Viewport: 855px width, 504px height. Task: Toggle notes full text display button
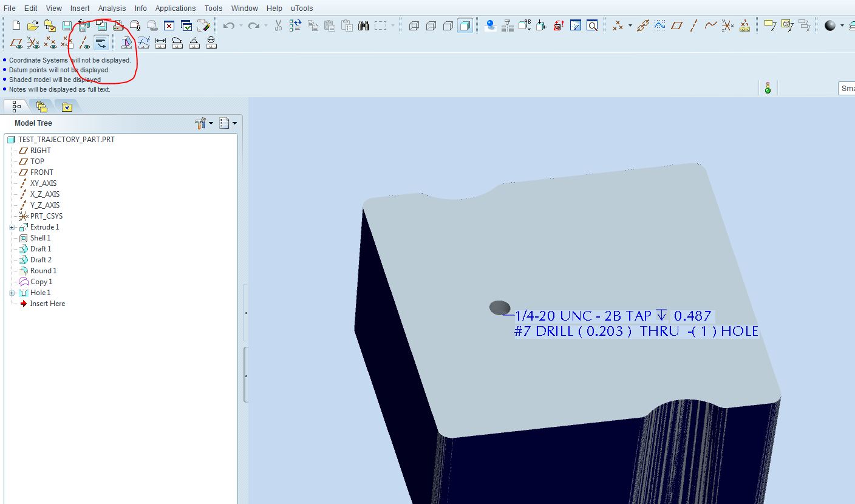101,43
